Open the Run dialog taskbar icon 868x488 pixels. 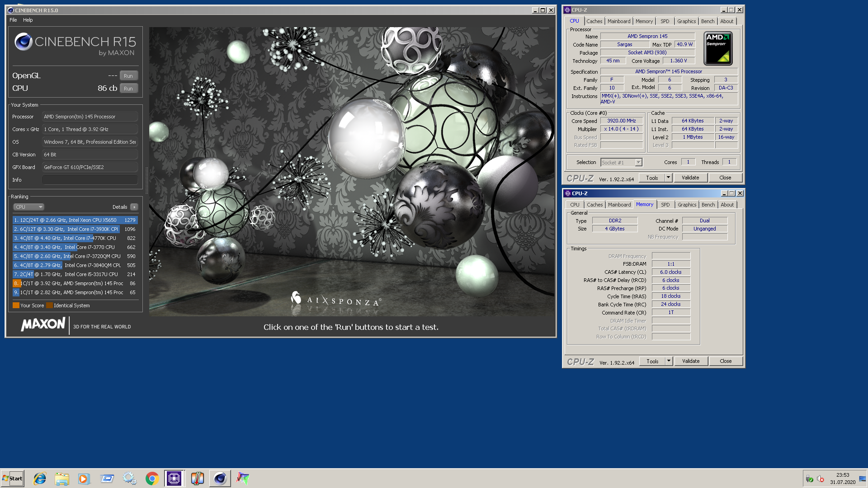(107, 479)
